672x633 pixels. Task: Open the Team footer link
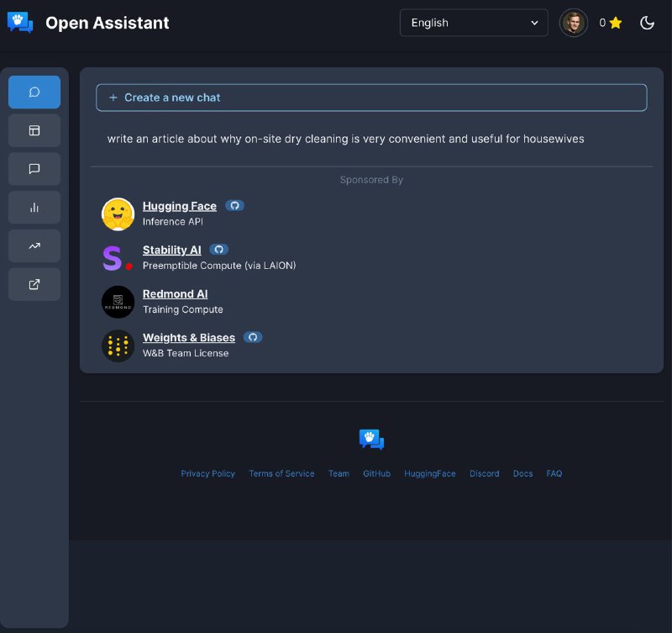click(339, 473)
